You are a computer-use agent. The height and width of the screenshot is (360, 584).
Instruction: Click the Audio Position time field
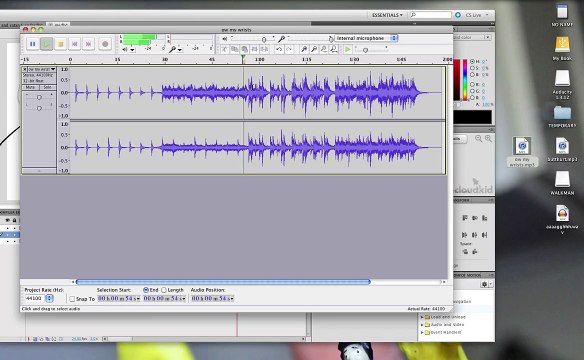point(213,298)
